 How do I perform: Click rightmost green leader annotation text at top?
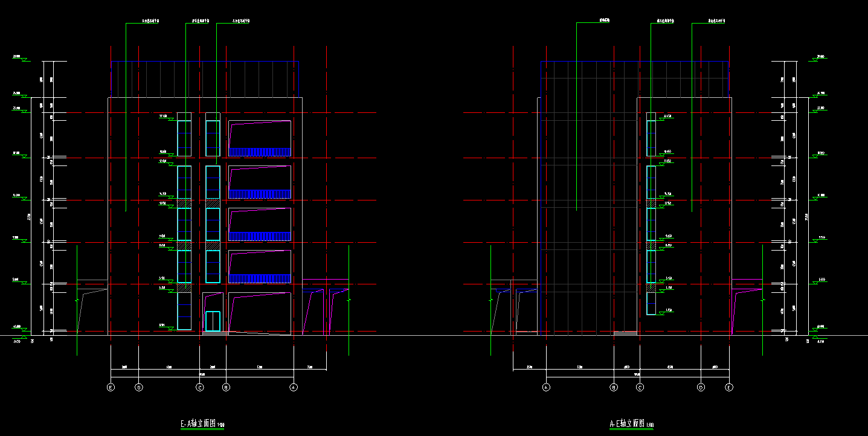(x=716, y=21)
